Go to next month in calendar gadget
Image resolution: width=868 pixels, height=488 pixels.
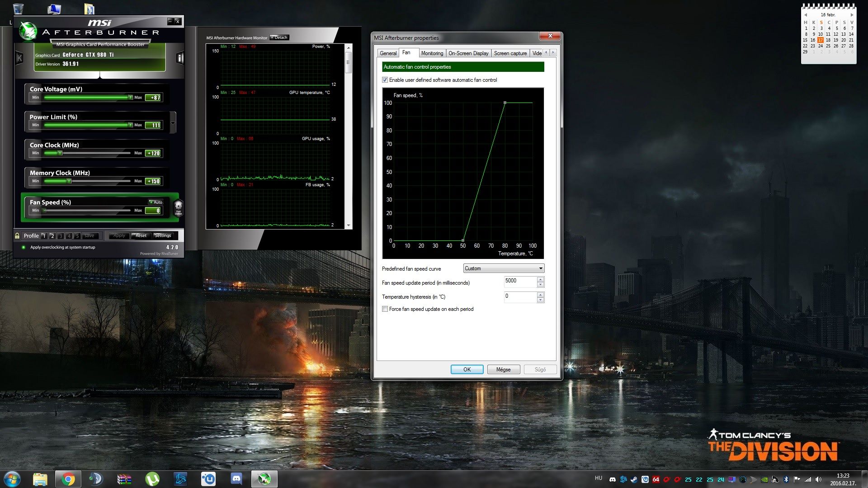852,15
